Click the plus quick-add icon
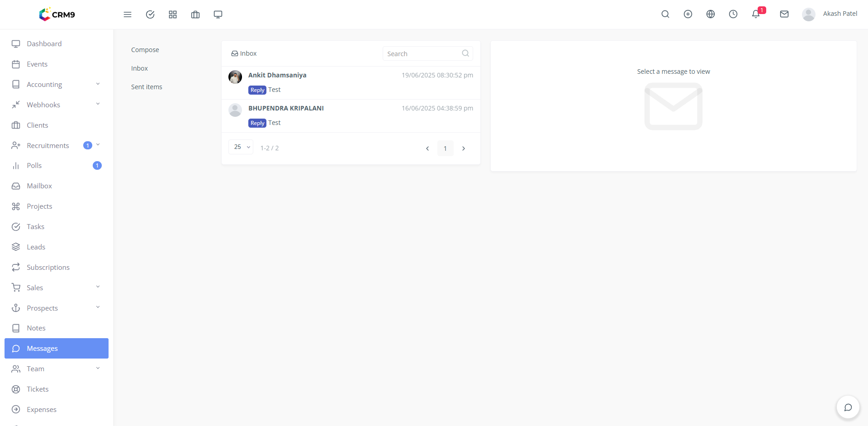This screenshot has width=868, height=426. click(x=688, y=14)
